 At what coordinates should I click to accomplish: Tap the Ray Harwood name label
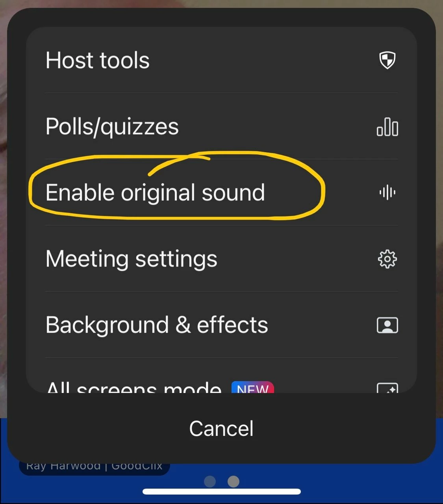click(x=95, y=469)
